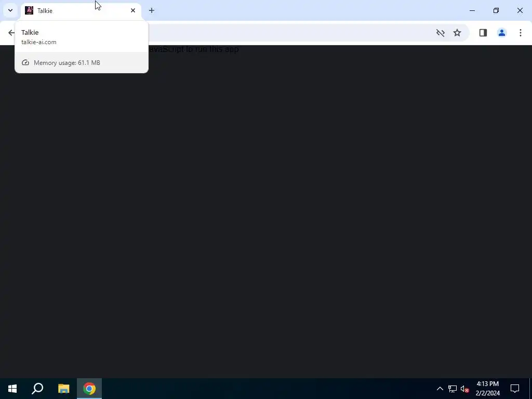Click the address bar field
Viewport: 532px width, 399px height.
point(292,33)
